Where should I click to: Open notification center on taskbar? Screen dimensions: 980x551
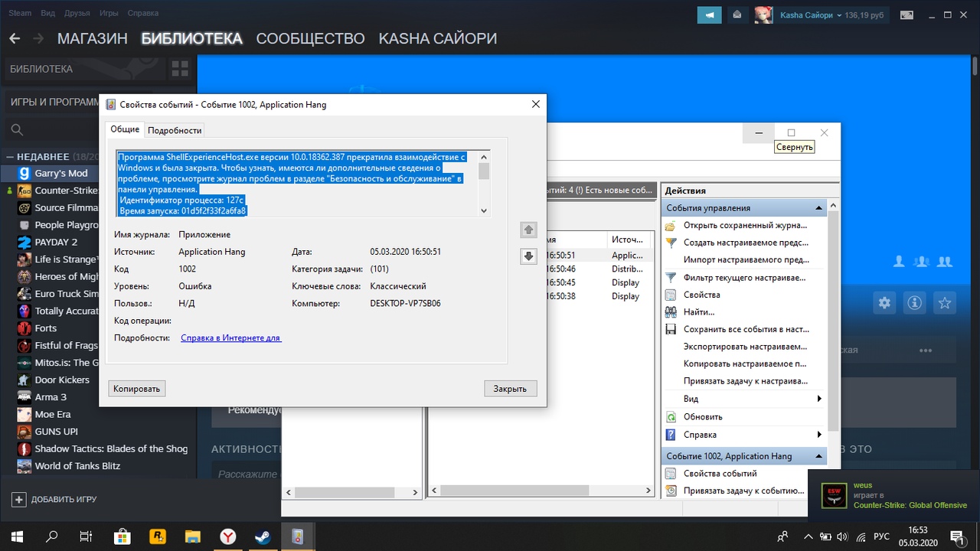957,536
